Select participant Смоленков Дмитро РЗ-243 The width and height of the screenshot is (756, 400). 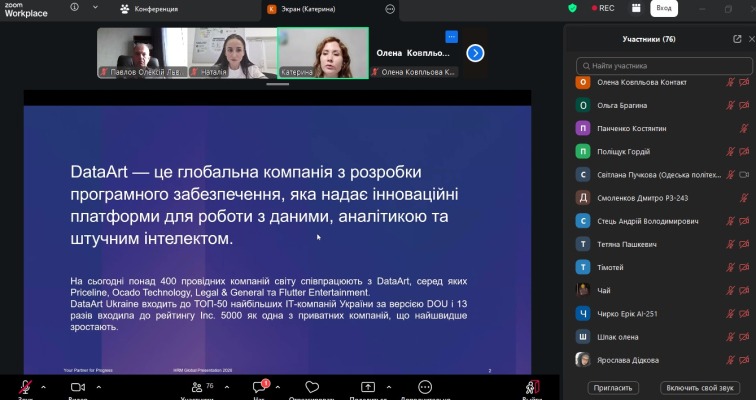661,198
